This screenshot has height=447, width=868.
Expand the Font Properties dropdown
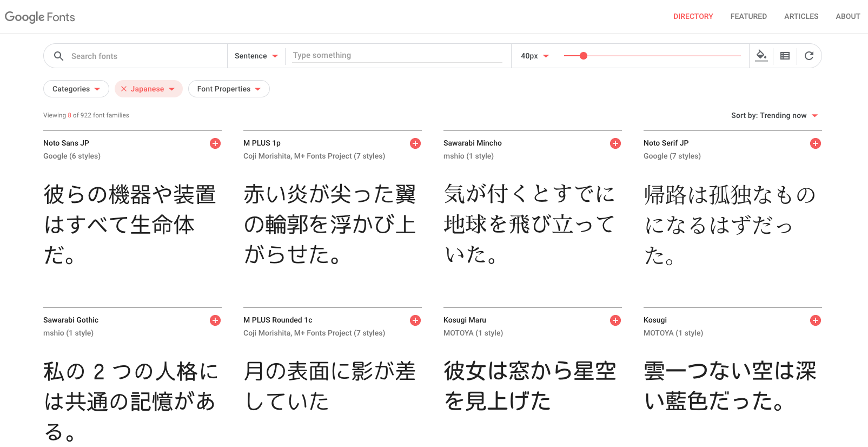coord(229,89)
